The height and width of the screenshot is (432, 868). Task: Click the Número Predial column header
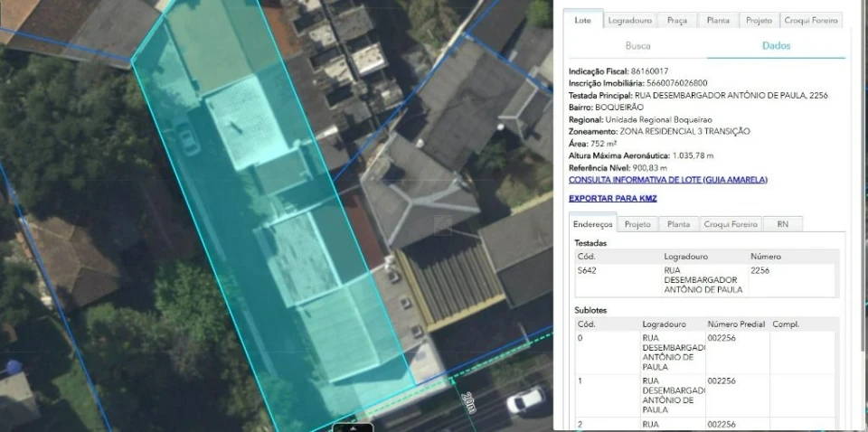[736, 324]
